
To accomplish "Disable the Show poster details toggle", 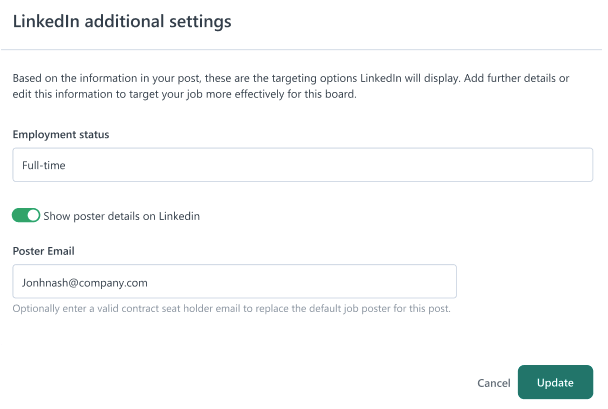I will (26, 216).
